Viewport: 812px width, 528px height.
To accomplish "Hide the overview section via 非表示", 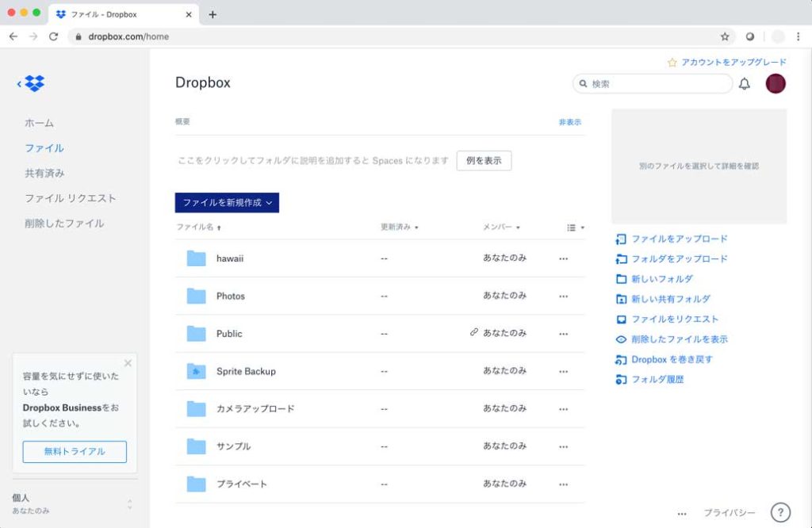I will coord(569,122).
